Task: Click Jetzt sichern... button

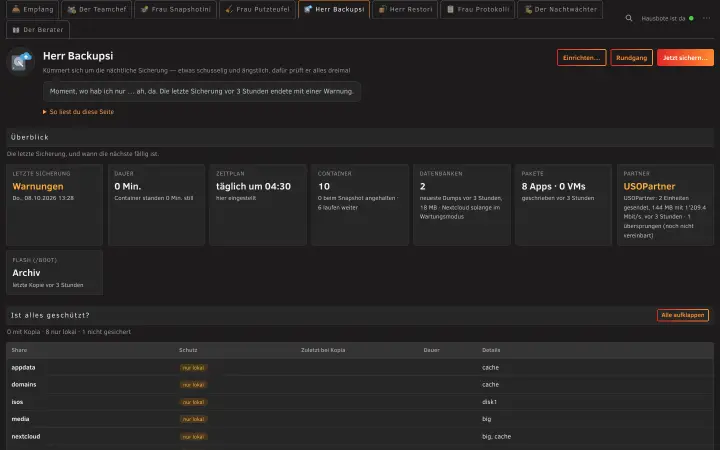Action: [685, 57]
